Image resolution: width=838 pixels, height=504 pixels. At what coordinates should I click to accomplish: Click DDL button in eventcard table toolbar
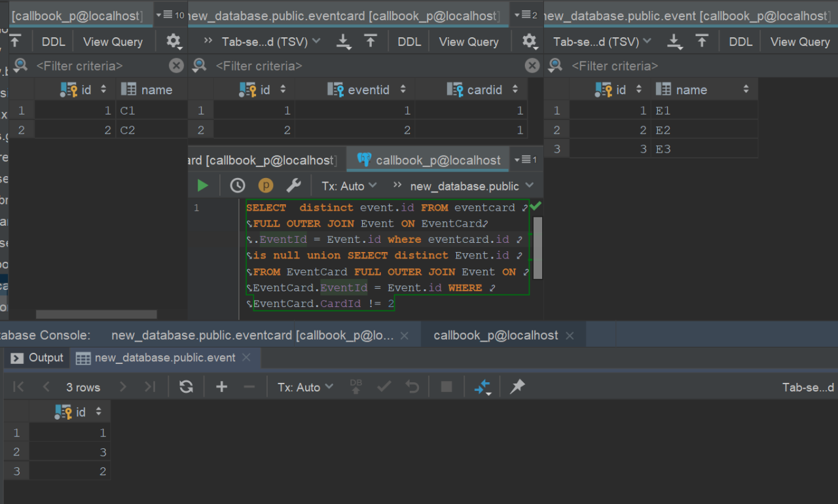coord(409,42)
